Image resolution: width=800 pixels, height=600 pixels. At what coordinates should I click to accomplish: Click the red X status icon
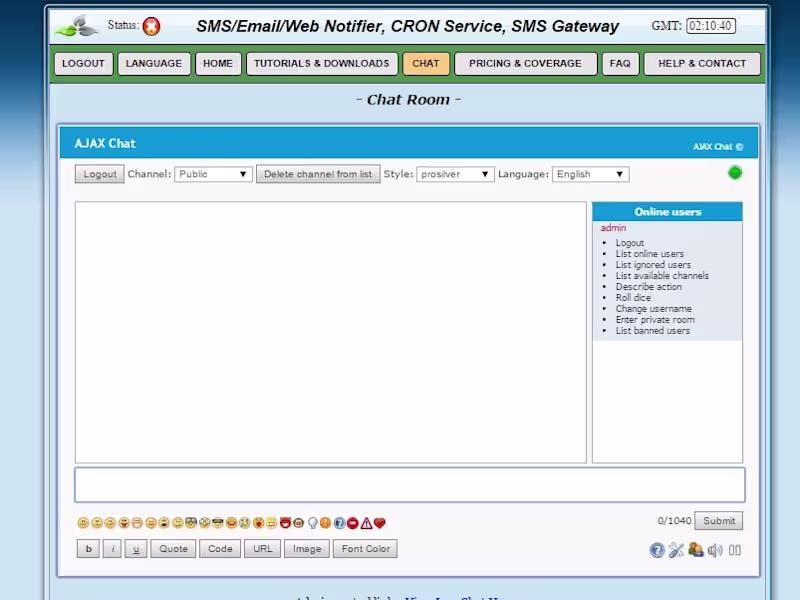pos(151,26)
